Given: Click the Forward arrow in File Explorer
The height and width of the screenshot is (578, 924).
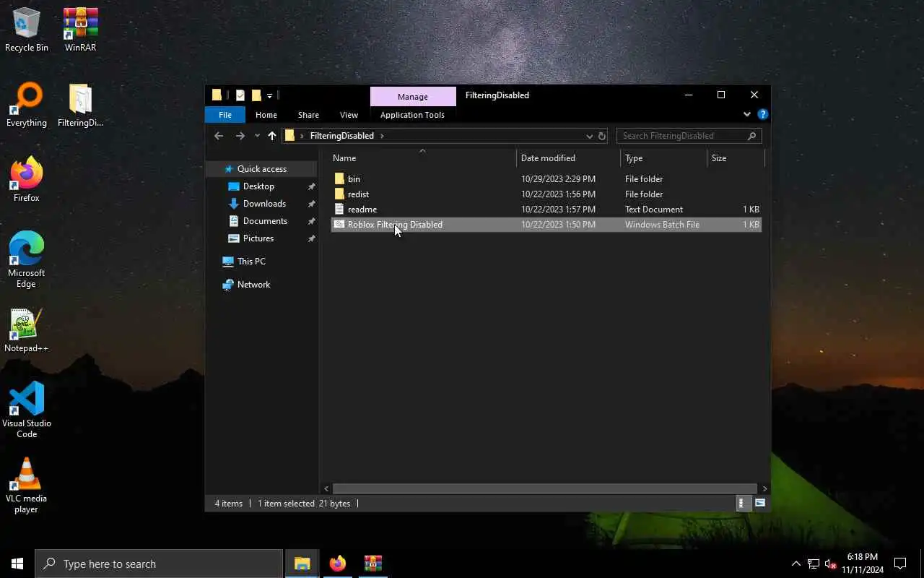Looking at the screenshot, I should [240, 136].
